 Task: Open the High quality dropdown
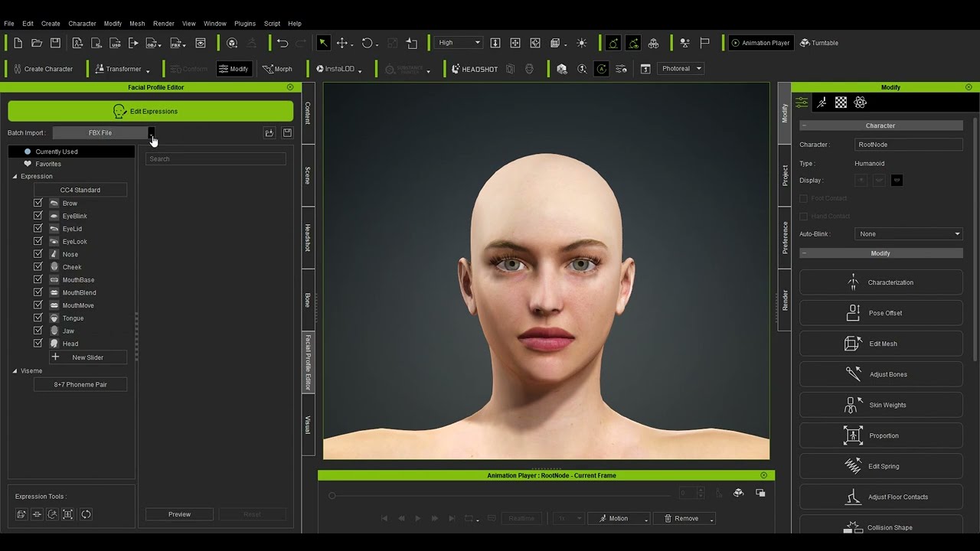pos(459,43)
